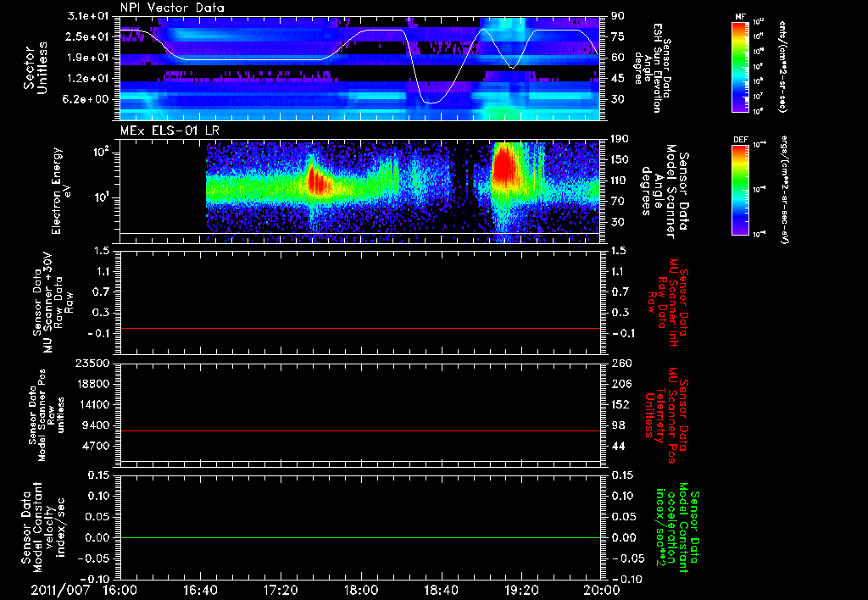Click the red electron burst near 17:35
Image resolution: width=868 pixels, height=600 pixels.
pos(317,180)
